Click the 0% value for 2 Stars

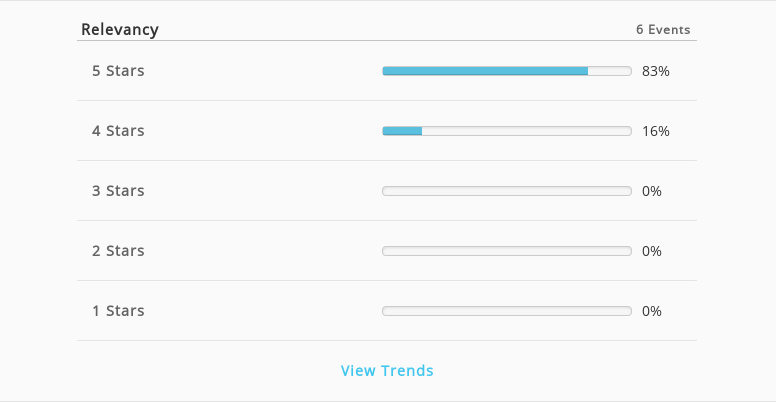point(652,251)
